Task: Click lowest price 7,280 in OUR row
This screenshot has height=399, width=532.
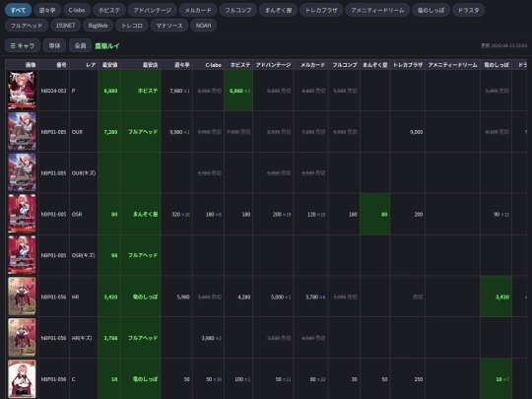Action: point(110,132)
